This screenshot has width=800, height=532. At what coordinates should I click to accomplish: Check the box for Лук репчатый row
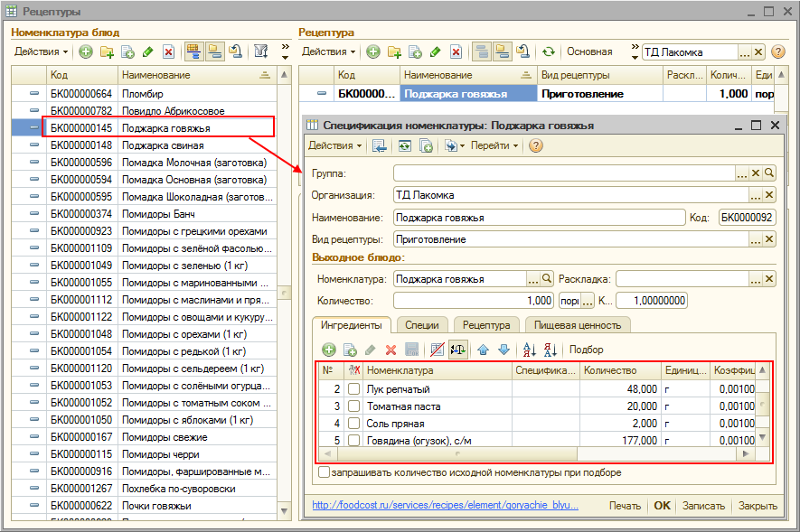pyautogui.click(x=353, y=388)
